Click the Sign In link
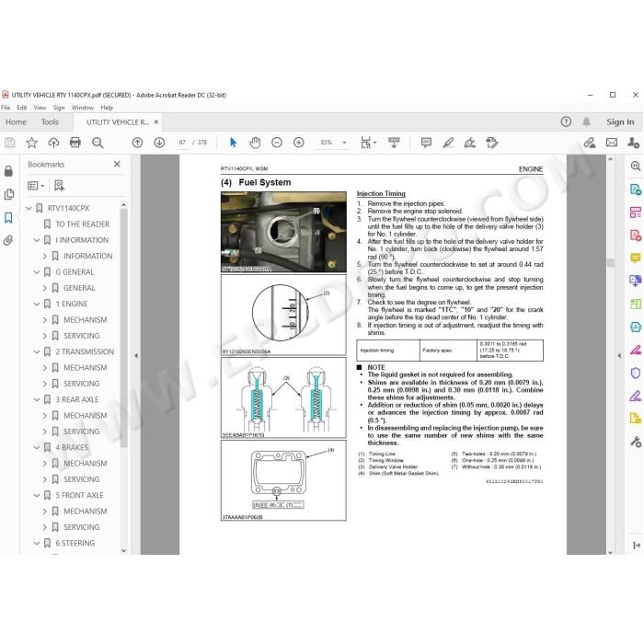This screenshot has width=644, height=644. [x=620, y=122]
